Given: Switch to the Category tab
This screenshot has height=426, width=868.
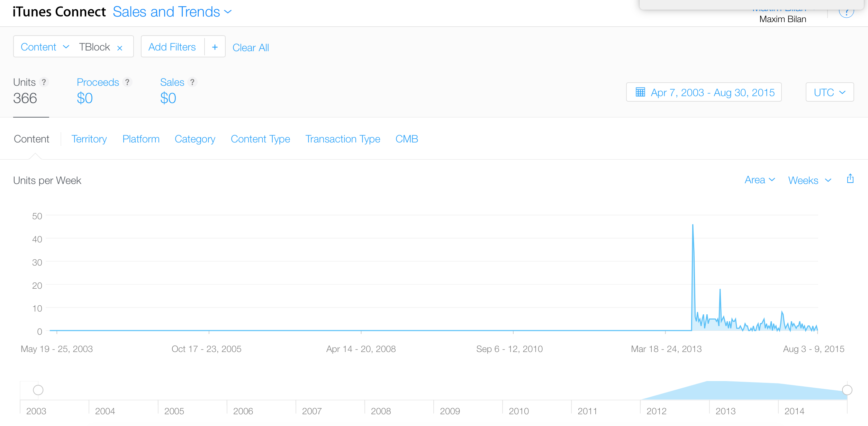Looking at the screenshot, I should 195,139.
